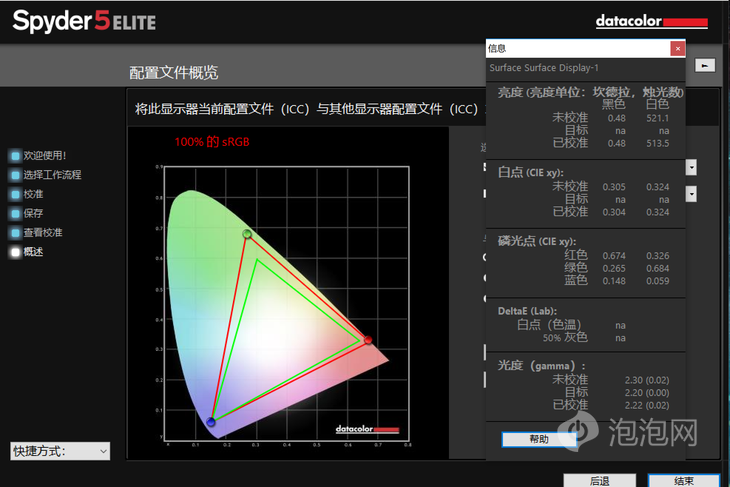Select the 欢迎使用! step in sidebar
730x487 pixels.
(37, 156)
